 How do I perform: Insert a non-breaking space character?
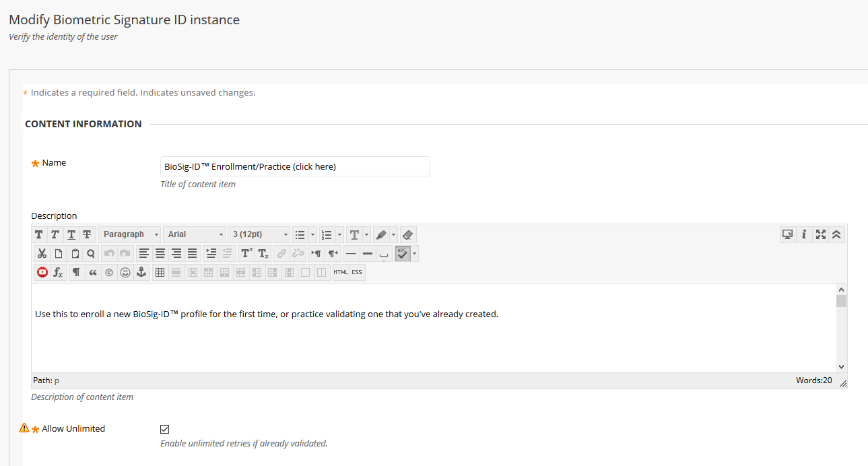383,254
